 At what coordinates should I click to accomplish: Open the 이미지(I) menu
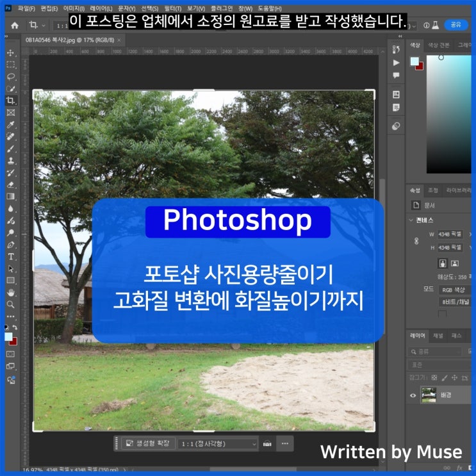pos(74,8)
